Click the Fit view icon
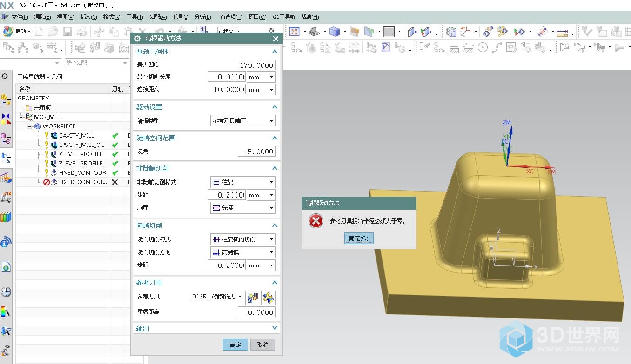This screenshot has width=631, height=364. 294,32
